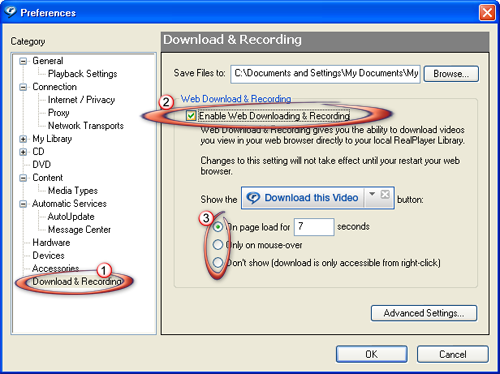
Task: Open the Download this Video dropdown arrow
Action: pyautogui.click(x=372, y=194)
